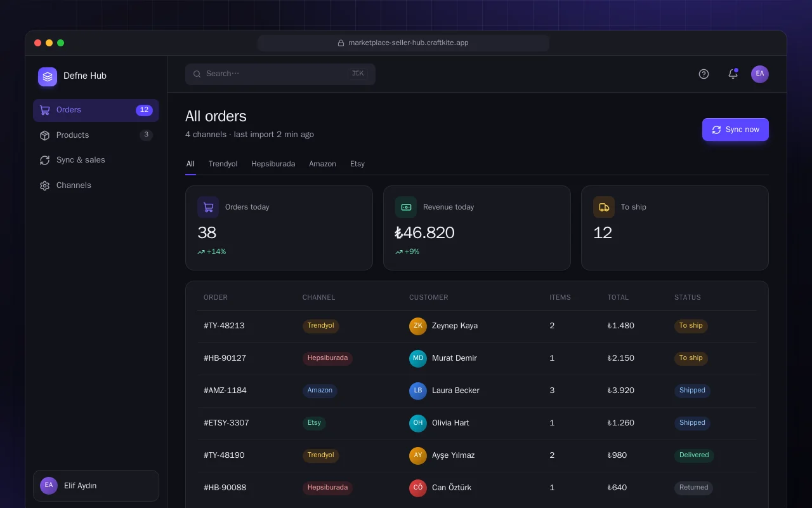Click the Revenue today banknote icon

click(406, 207)
